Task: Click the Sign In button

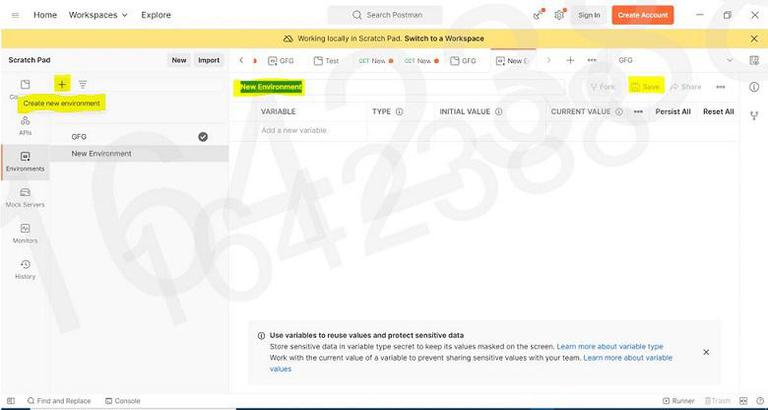Action: coord(589,15)
